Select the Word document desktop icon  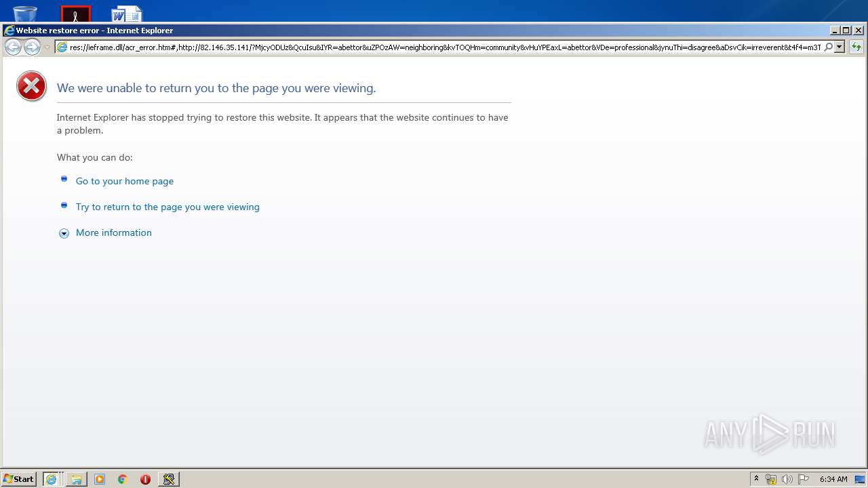tap(126, 14)
